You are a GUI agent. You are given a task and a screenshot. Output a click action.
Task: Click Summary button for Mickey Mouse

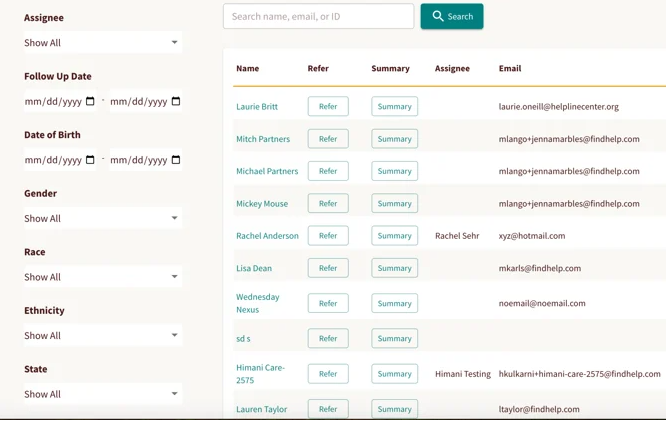pos(395,203)
